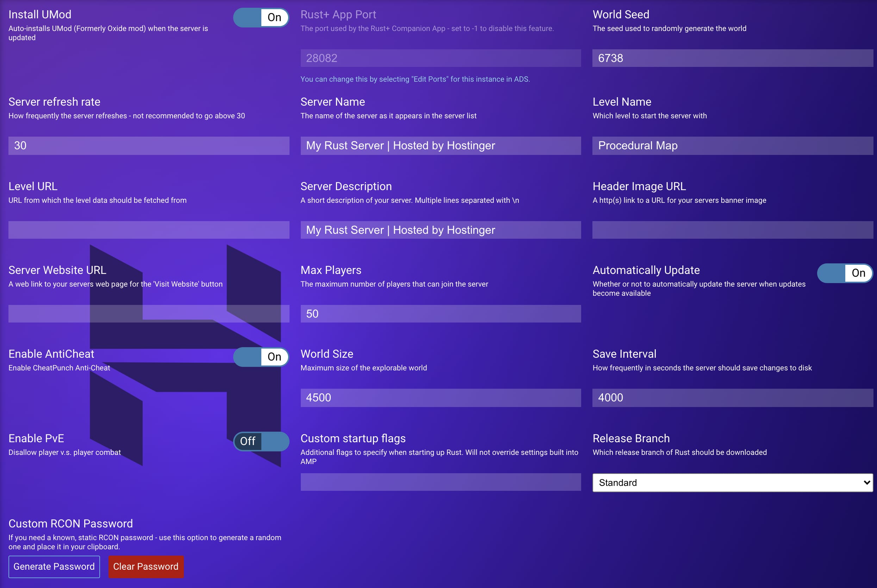
Task: Click the Custom startup flags field
Action: coord(440,482)
